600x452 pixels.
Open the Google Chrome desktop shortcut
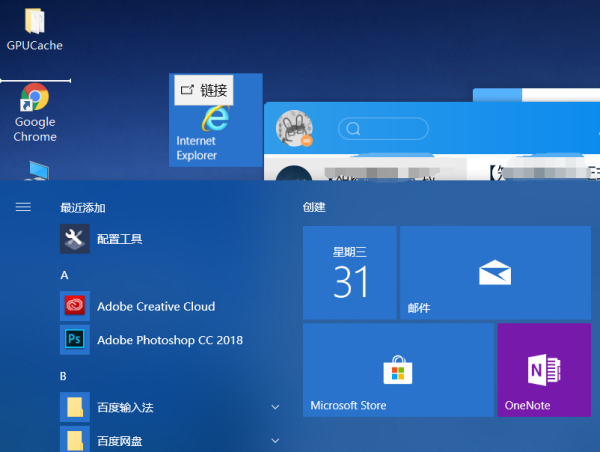tap(34, 113)
